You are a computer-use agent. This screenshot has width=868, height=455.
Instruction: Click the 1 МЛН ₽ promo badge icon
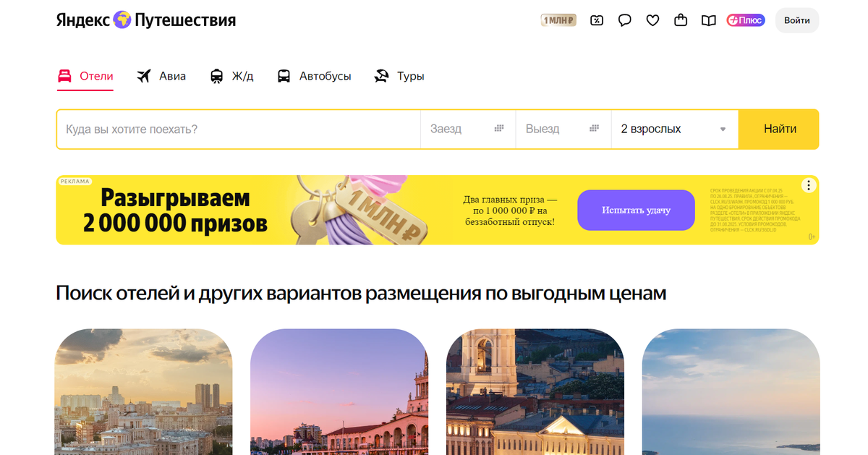coord(558,20)
